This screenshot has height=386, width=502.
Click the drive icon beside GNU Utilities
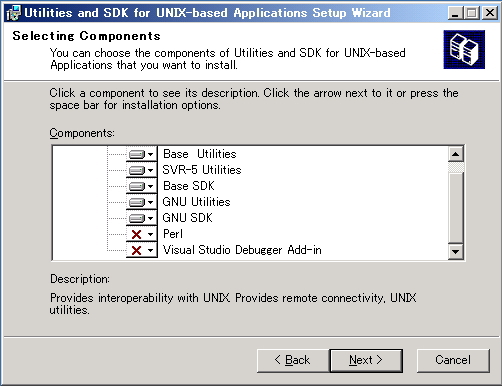(137, 202)
